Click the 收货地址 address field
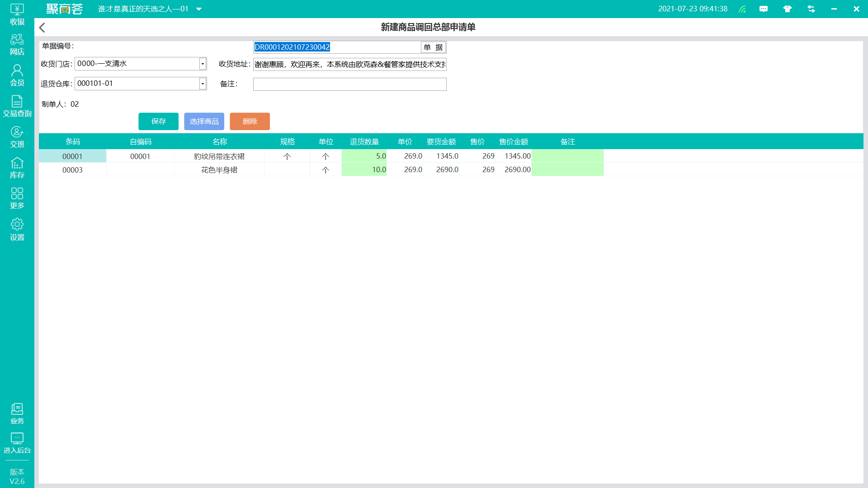Viewport: 868px width, 488px height. 349,64
